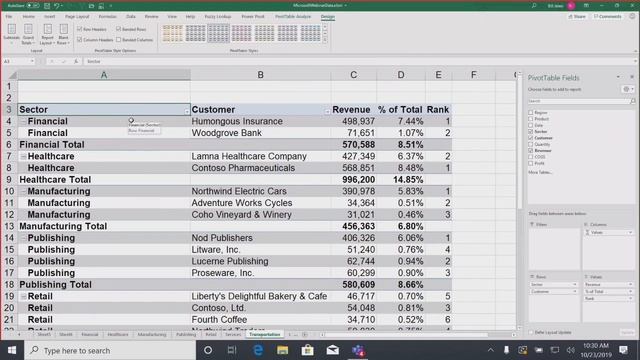
Task: Open the notification center icon
Action: pos(623,350)
